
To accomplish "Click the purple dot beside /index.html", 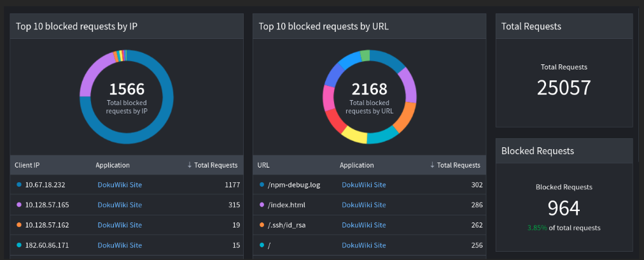I will pos(262,205).
